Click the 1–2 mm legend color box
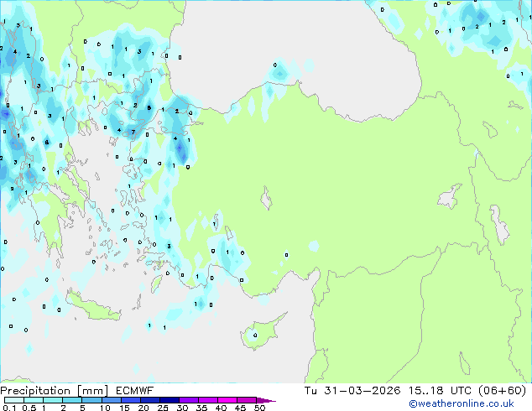 click(53, 400)
